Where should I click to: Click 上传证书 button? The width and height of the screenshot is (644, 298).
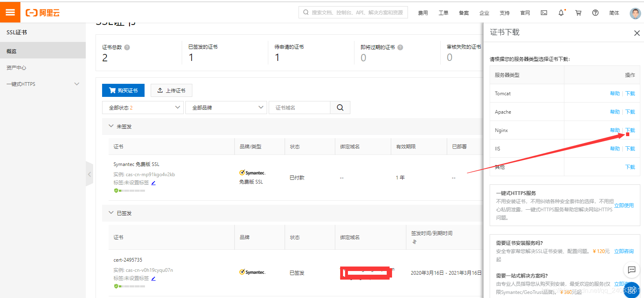point(172,90)
